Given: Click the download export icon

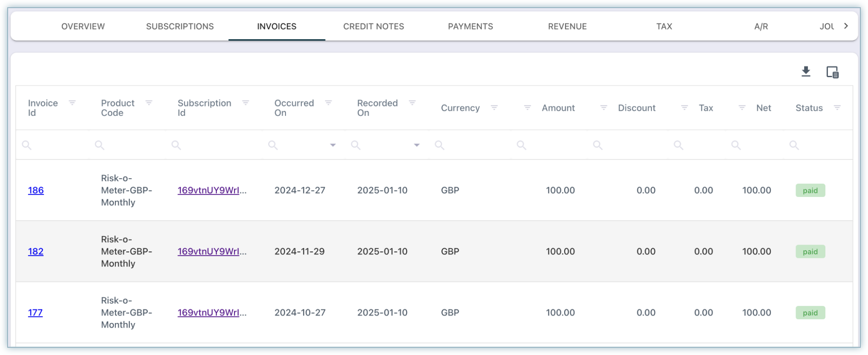Looking at the screenshot, I should pos(805,72).
